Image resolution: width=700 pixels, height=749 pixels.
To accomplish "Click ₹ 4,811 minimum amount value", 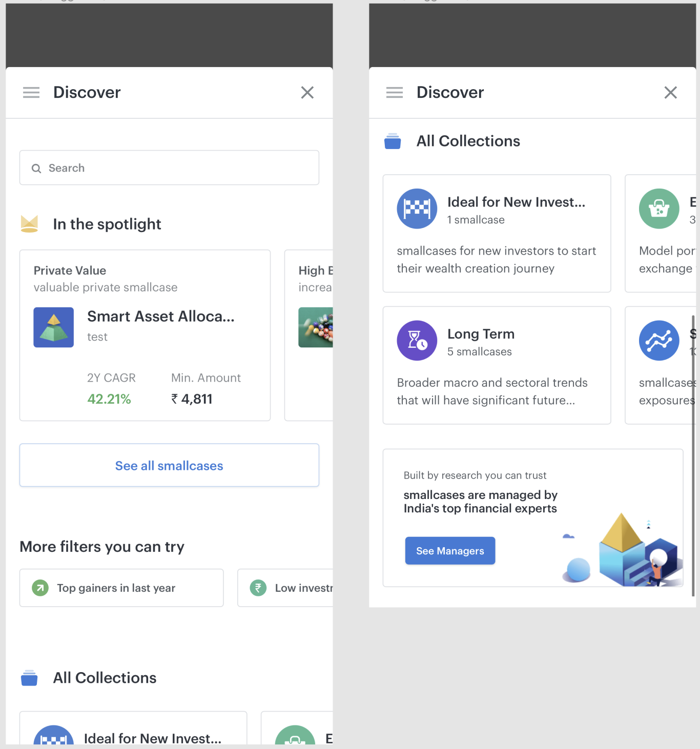I will (192, 399).
